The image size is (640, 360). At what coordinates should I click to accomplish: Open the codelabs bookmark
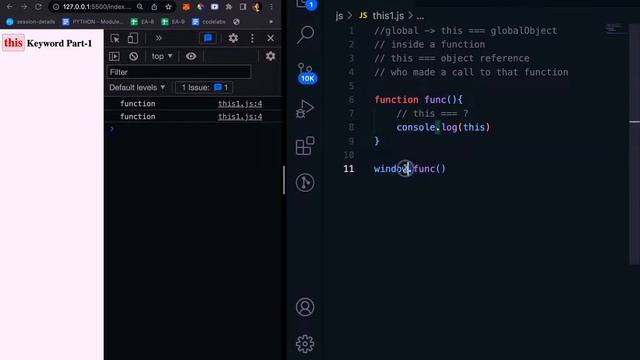(x=209, y=22)
